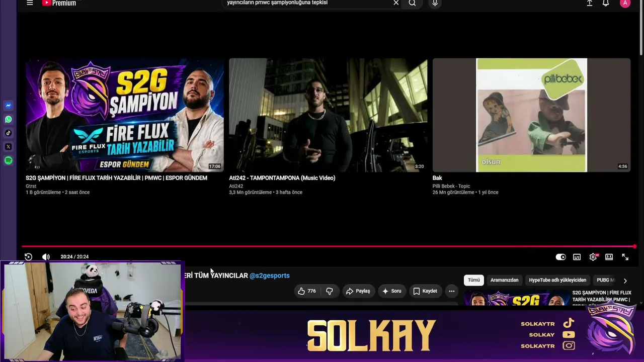Screen dimensions: 644x362
Task: Visit the Pilli Bebek - Topic channel
Action: (x=451, y=186)
